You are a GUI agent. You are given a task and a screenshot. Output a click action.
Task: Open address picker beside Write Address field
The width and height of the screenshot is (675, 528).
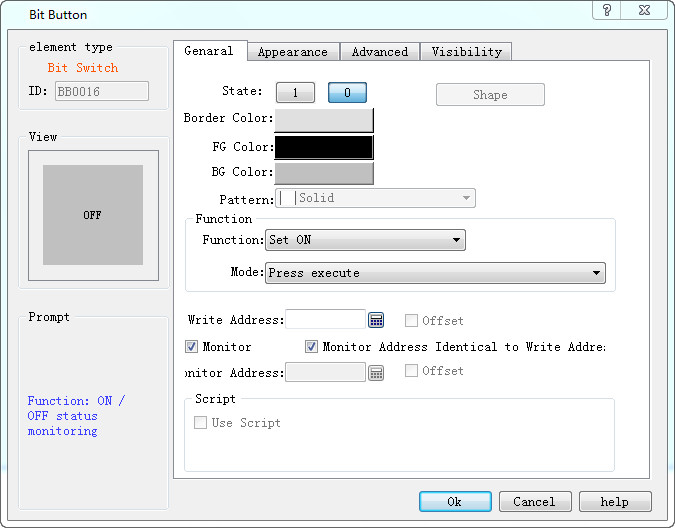pyautogui.click(x=377, y=320)
